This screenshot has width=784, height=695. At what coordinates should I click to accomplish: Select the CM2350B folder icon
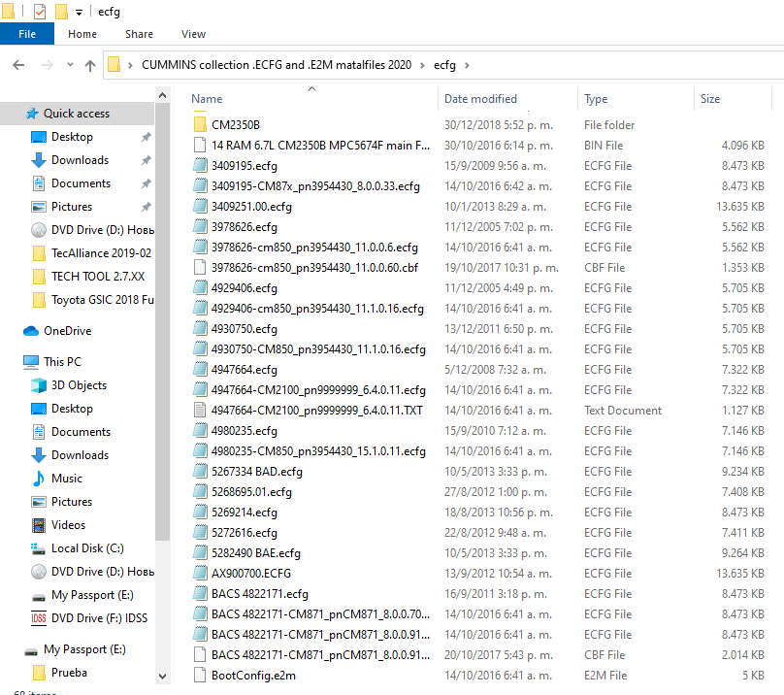[200, 125]
